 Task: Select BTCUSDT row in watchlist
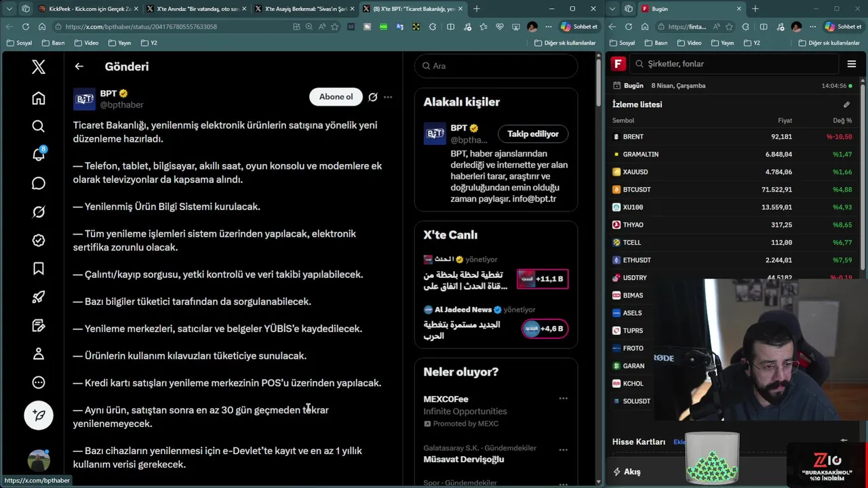(732, 189)
